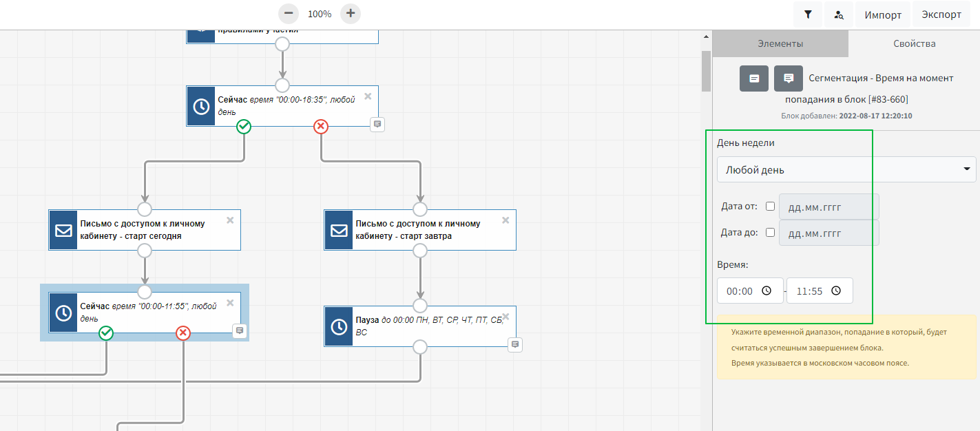Click the Экспорт button

tap(941, 14)
